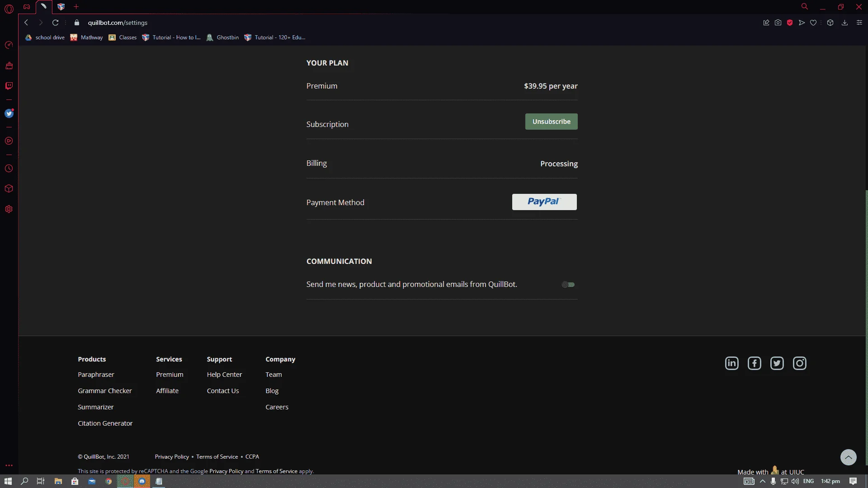The height and width of the screenshot is (488, 868).
Task: Open History clock in sidebar
Action: 9,169
